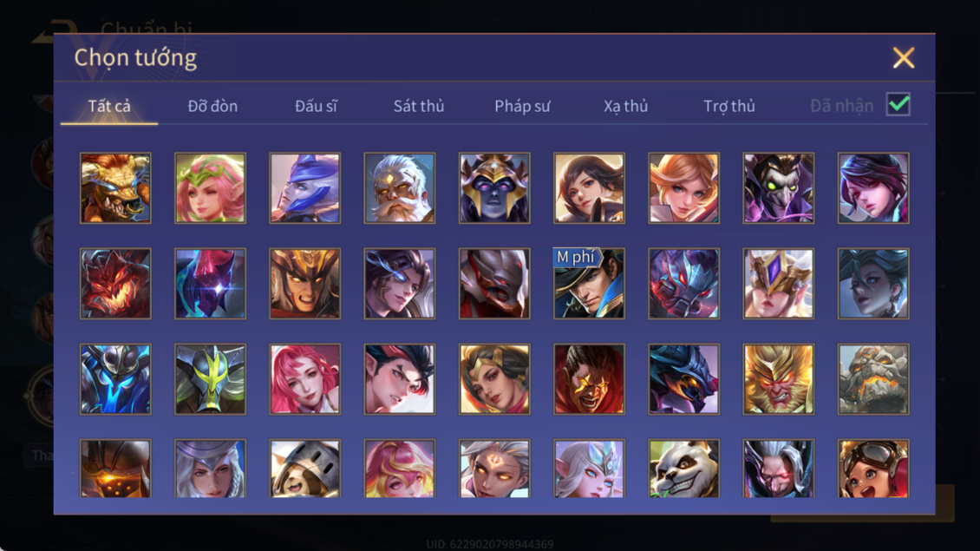Pick the goggles-wearing girl hero
Viewport: 980px width, 551px height.
[873, 469]
